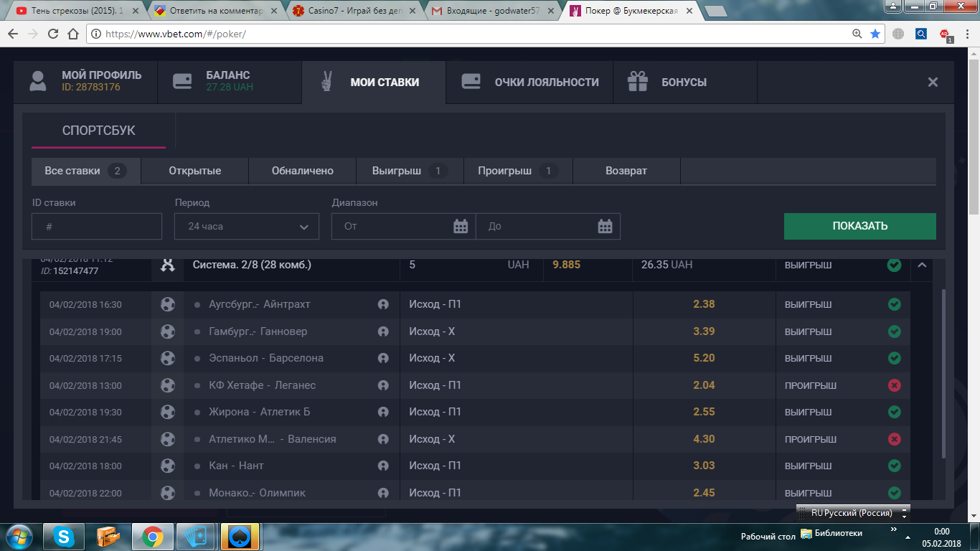
Task: Select the Спортсбук sub-tab
Action: tap(99, 131)
